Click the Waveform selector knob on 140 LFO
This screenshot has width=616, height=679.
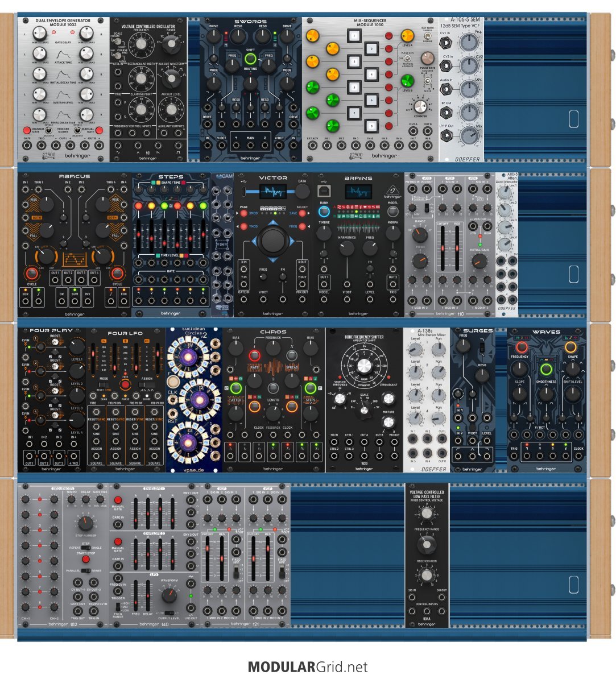click(x=169, y=595)
